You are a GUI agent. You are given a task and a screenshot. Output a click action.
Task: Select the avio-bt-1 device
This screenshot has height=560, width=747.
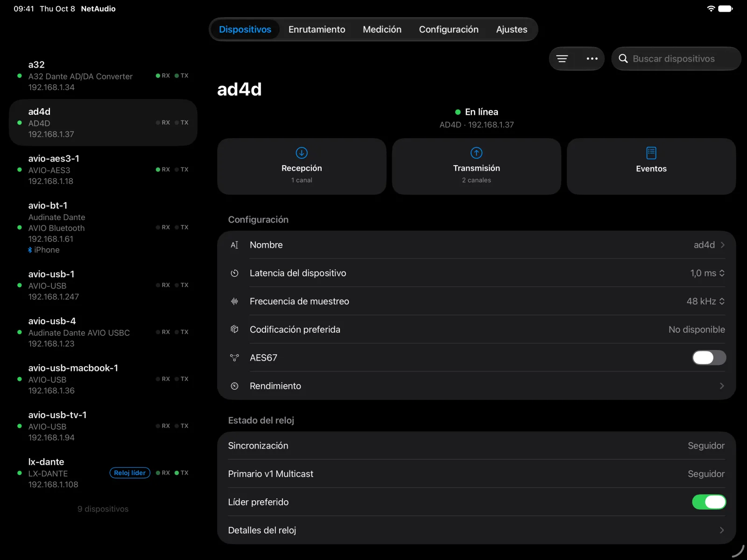[103, 227]
